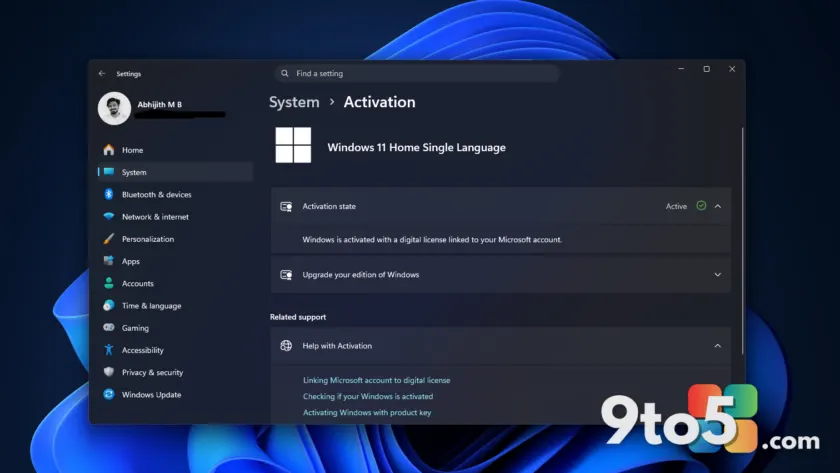
Task: Collapse the Activation state section chevron
Action: coord(718,206)
